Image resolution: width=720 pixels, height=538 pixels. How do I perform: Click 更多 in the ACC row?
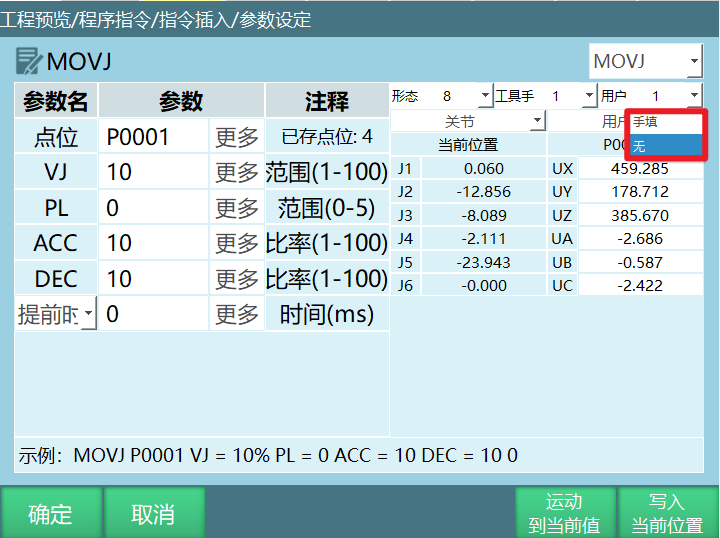click(237, 243)
